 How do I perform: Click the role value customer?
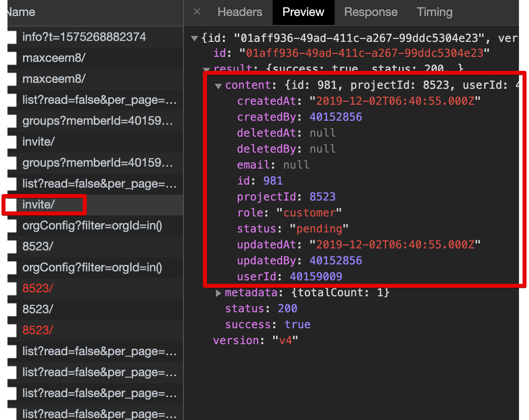coord(309,212)
